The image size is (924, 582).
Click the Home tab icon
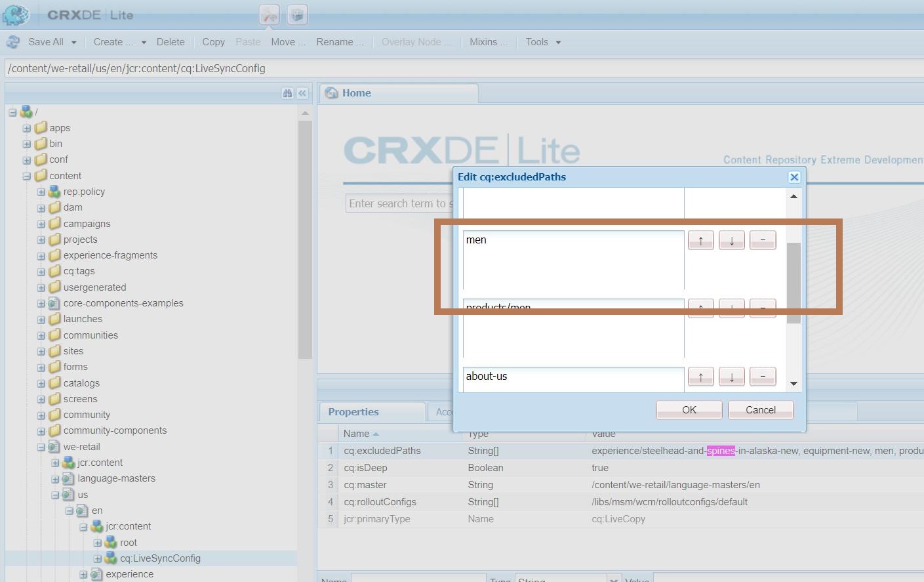[x=332, y=93]
